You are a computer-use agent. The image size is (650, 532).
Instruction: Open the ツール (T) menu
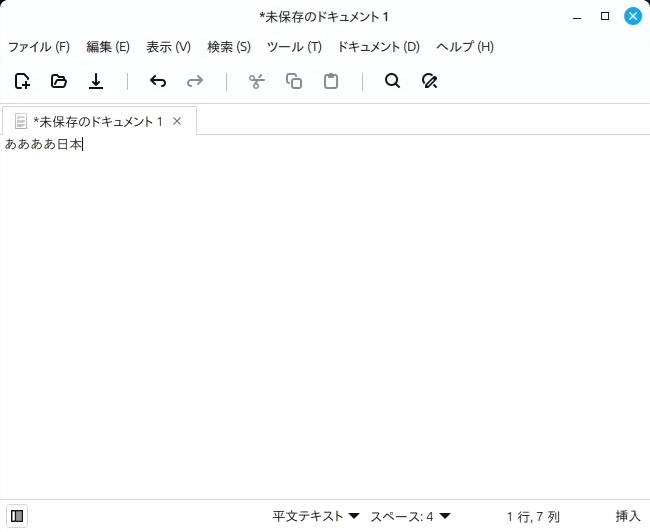click(x=294, y=47)
